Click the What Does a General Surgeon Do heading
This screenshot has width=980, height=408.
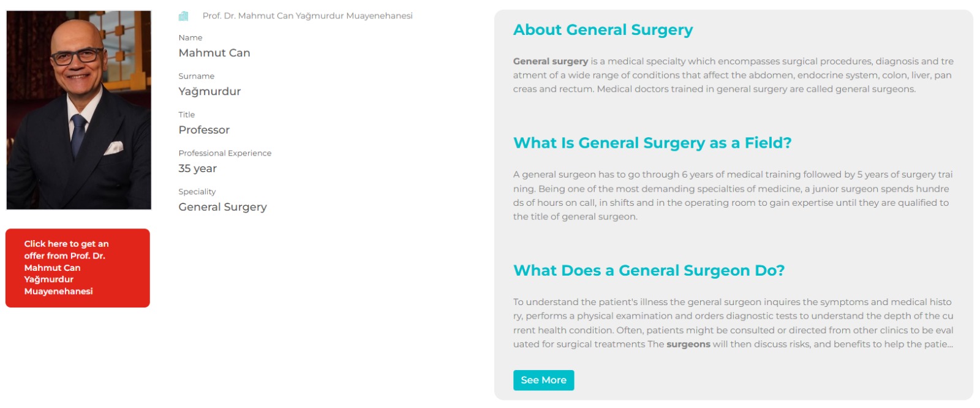point(649,270)
